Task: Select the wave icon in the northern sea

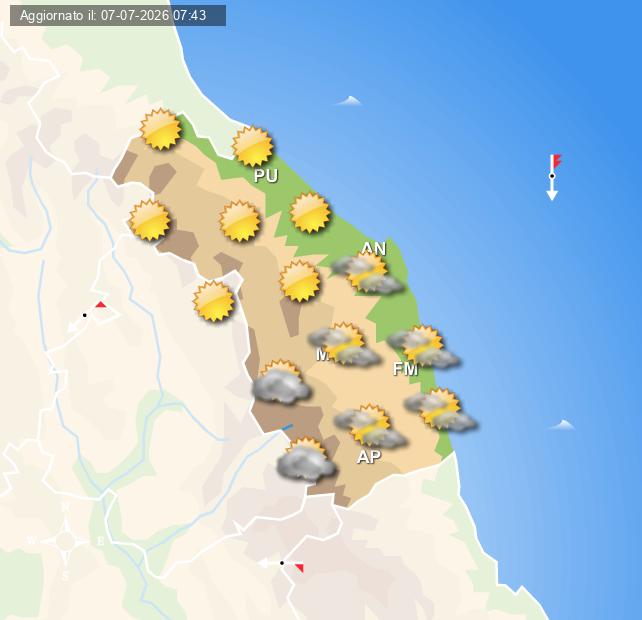Action: [348, 100]
